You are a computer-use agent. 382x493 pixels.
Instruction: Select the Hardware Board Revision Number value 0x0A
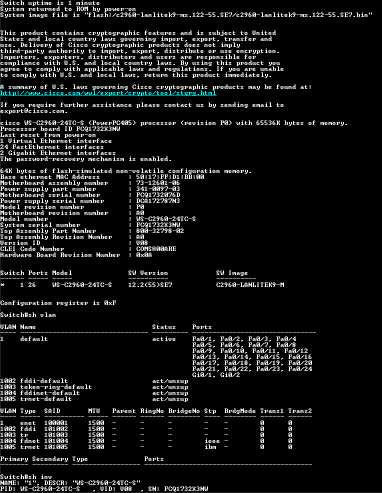tap(144, 255)
